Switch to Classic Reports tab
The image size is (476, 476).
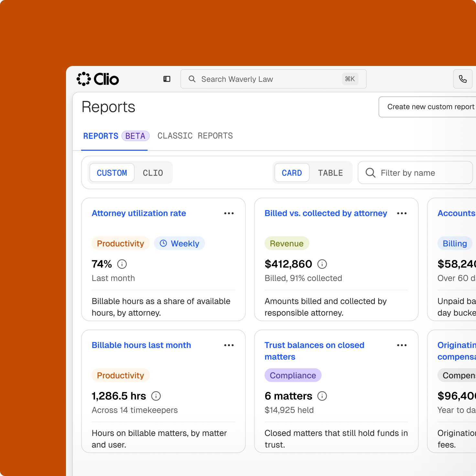tap(195, 136)
